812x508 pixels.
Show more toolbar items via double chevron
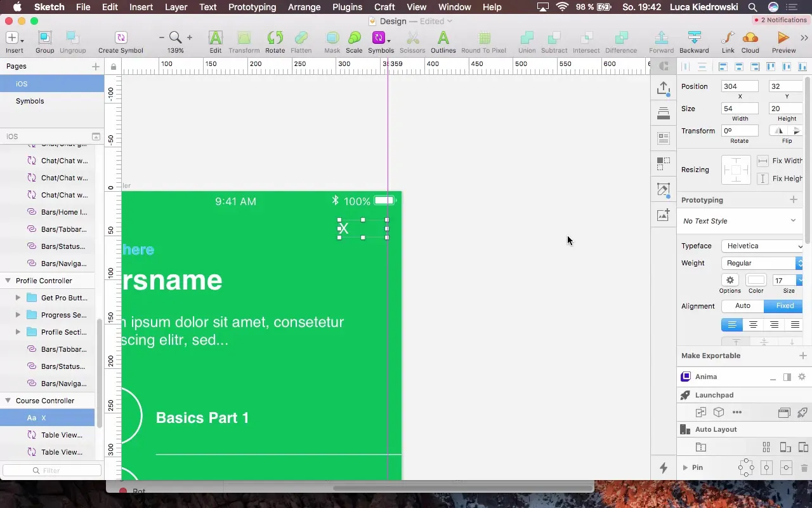[804, 38]
